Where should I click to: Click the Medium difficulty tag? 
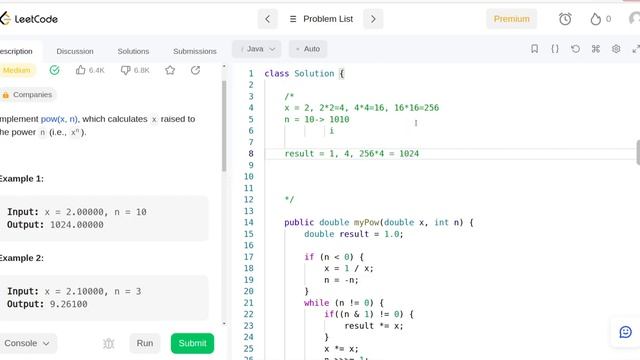coord(17,70)
